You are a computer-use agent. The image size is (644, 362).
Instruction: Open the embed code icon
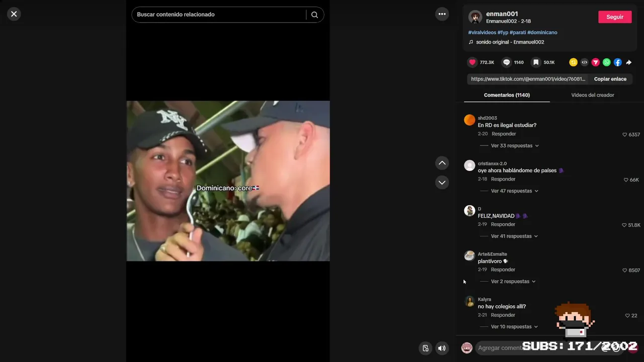pyautogui.click(x=584, y=62)
